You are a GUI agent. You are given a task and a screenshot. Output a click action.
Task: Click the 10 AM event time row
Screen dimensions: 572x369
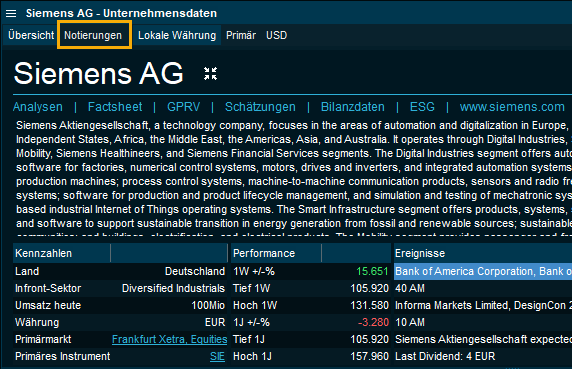[x=483, y=322]
